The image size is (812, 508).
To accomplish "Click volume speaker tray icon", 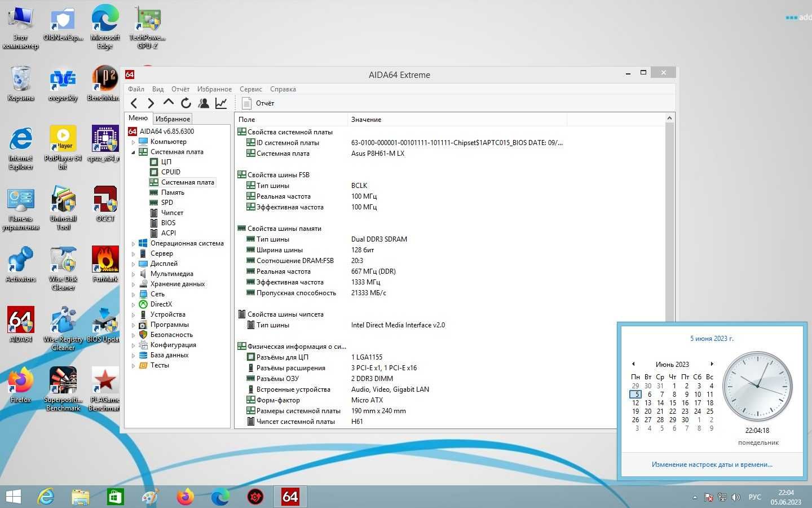I will click(x=736, y=497).
